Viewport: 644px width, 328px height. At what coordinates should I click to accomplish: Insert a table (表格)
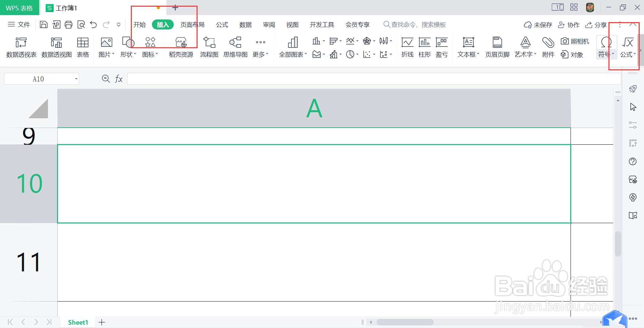point(83,47)
